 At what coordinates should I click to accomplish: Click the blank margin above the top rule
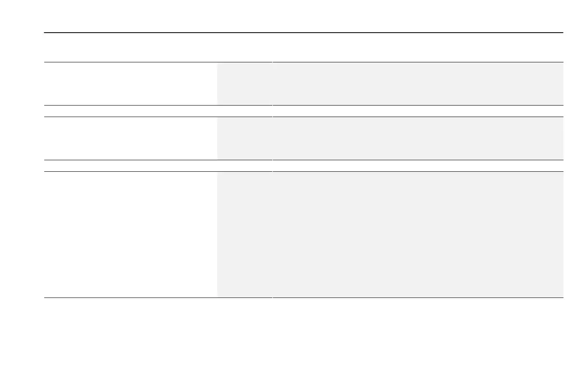[x=294, y=16]
